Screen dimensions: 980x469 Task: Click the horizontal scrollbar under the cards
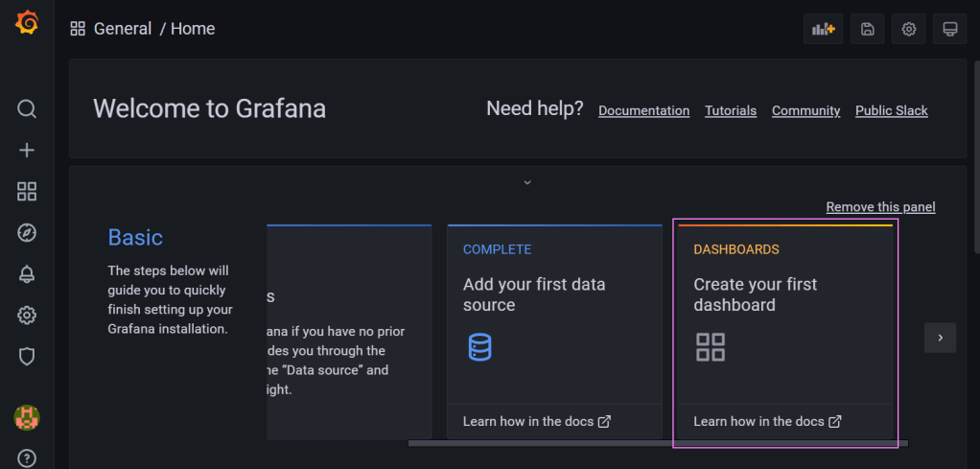658,443
